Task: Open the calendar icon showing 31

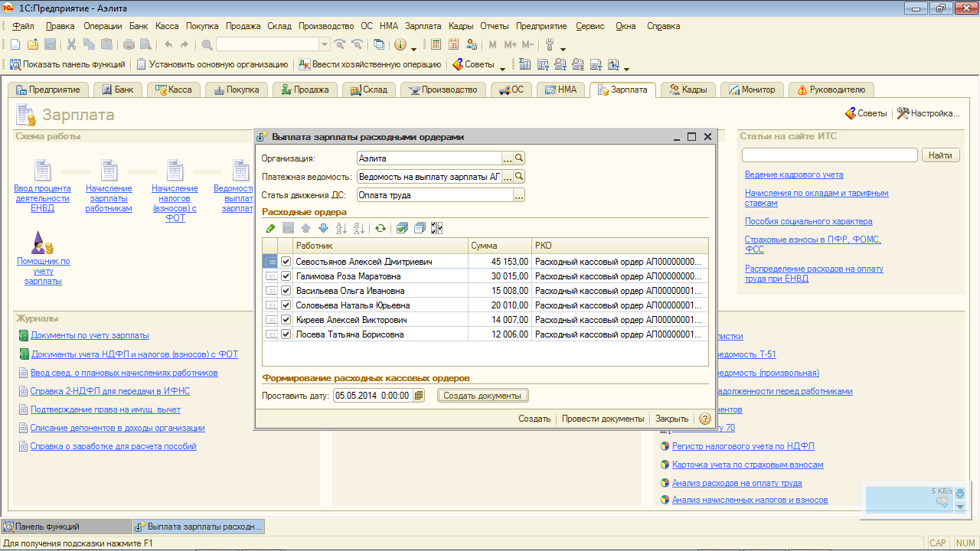Action: 454,44
